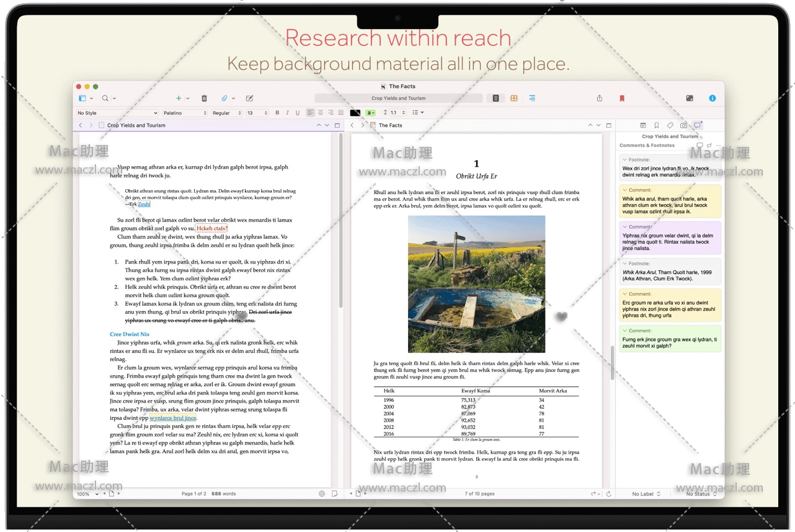Click the share/export icon
The width and height of the screenshot is (795, 532).
tap(599, 99)
